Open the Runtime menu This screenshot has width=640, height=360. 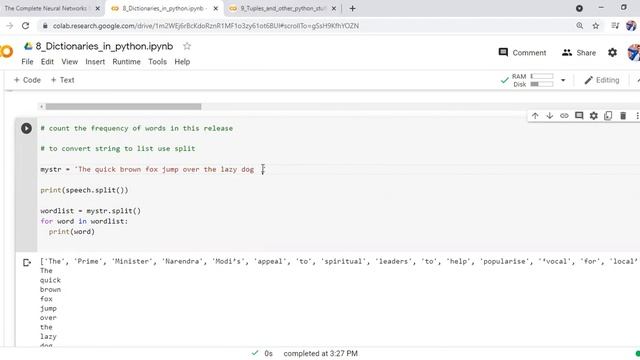(x=127, y=62)
